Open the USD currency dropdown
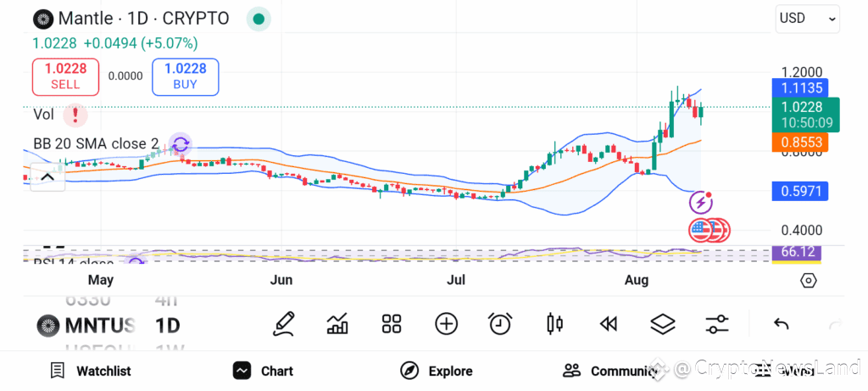Screen dimensions: 868x391 (807, 19)
